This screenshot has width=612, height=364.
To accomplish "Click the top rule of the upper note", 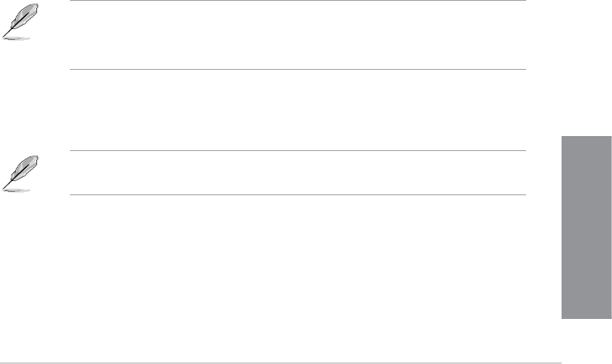I will [x=298, y=1].
